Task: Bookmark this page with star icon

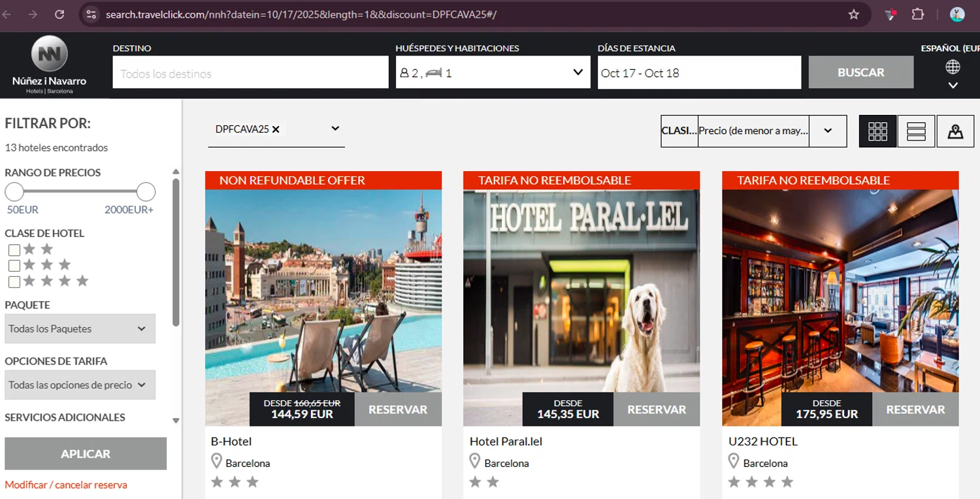Action: [x=853, y=14]
